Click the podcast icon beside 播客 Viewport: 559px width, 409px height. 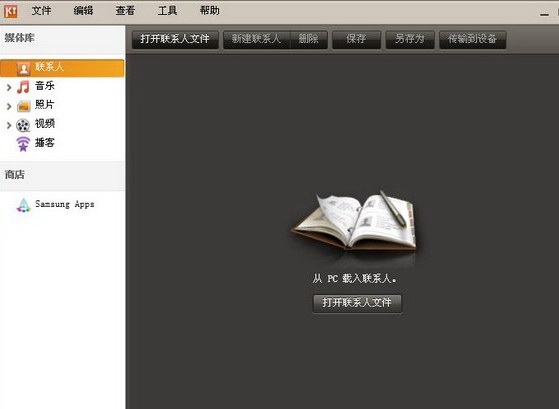click(x=23, y=144)
